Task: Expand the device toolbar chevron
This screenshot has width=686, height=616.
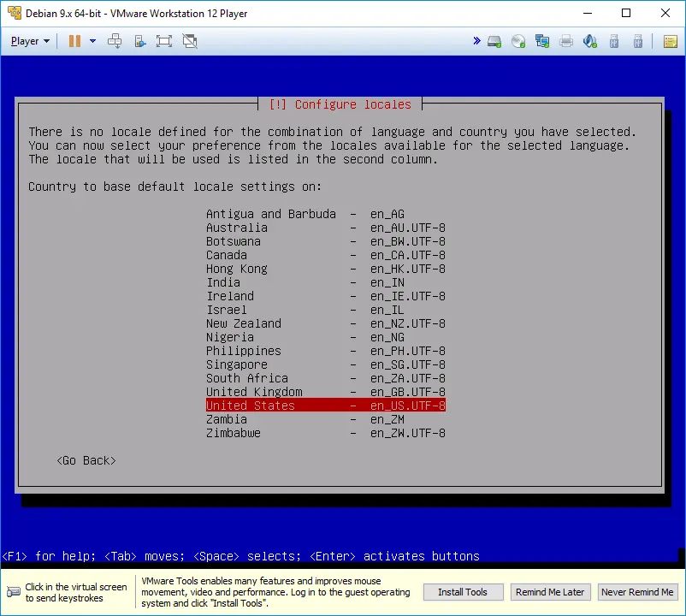Action: point(477,41)
